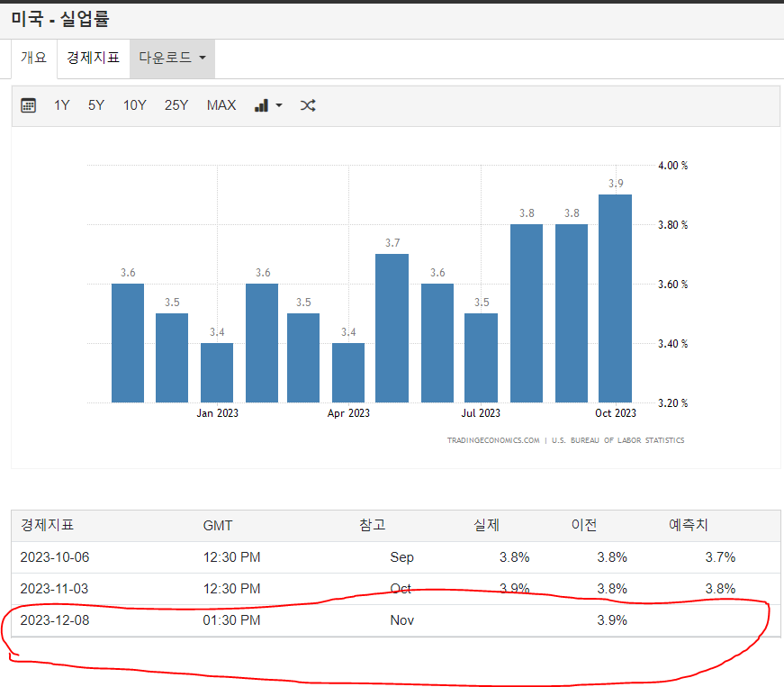
Task: Click the Apr 2023 bar labeled 3.4
Action: [348, 373]
